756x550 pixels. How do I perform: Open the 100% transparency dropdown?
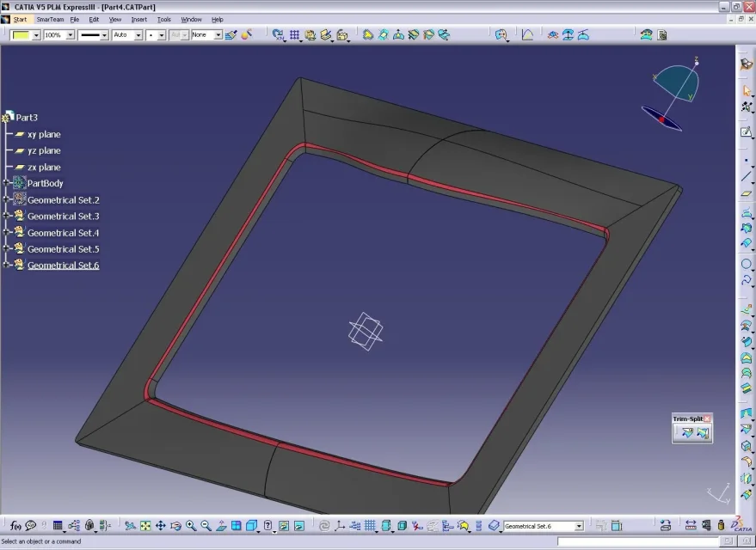71,35
